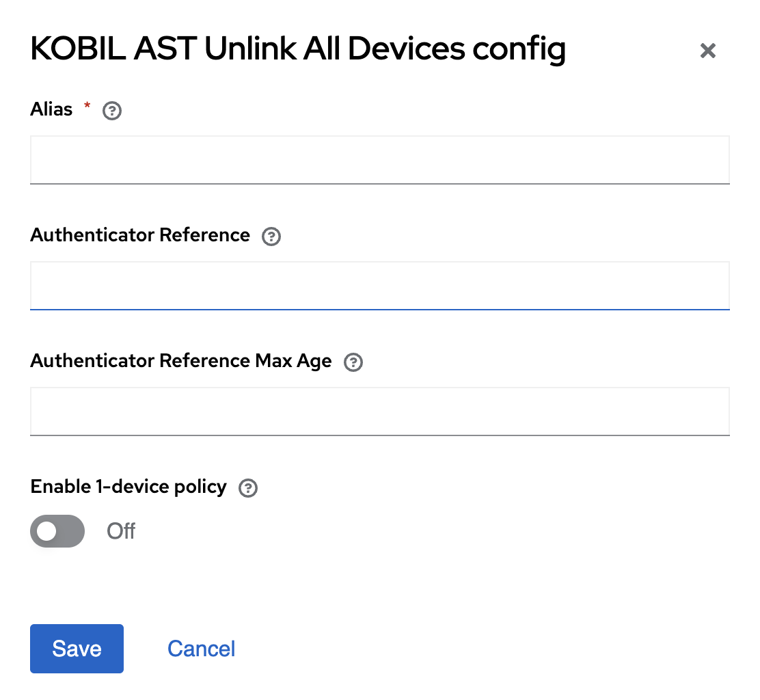Click the question mark next to Alias
Screen dimensions: 760x700
pos(111,110)
